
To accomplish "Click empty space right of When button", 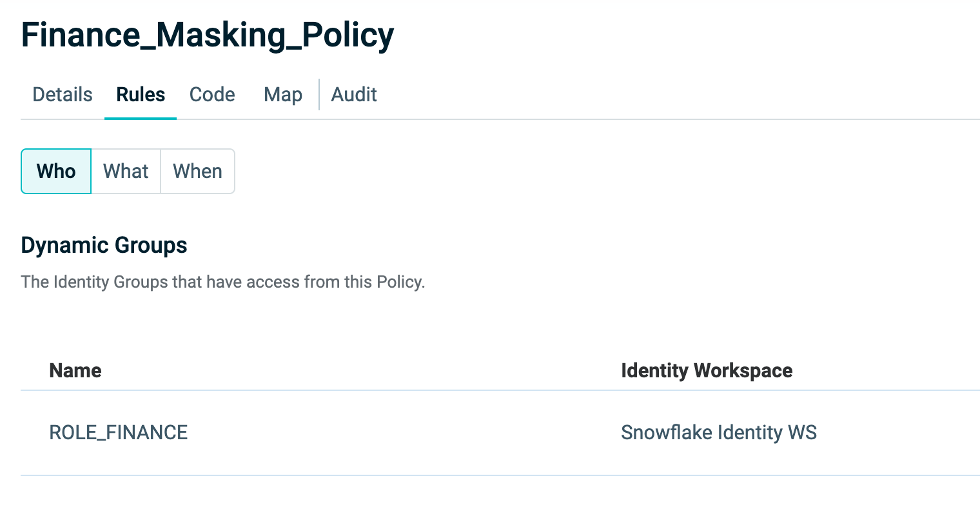I will click(x=516, y=172).
